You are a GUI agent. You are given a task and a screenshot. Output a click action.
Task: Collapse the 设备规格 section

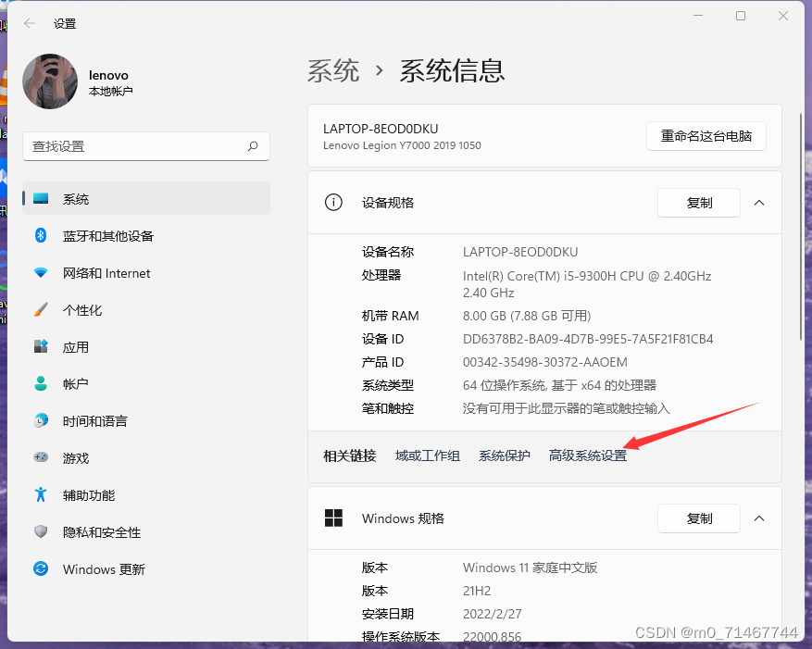760,203
